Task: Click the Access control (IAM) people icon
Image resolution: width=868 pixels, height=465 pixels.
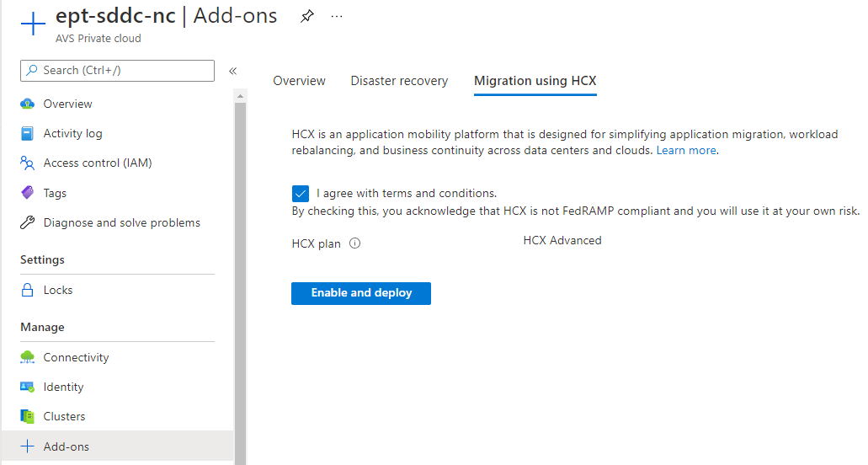Action: pyautogui.click(x=28, y=163)
